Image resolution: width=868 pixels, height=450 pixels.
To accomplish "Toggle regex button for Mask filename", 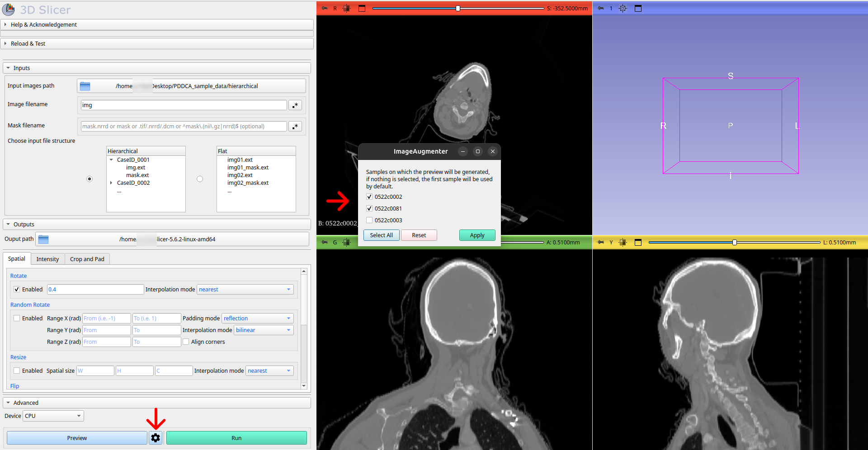I will (295, 127).
